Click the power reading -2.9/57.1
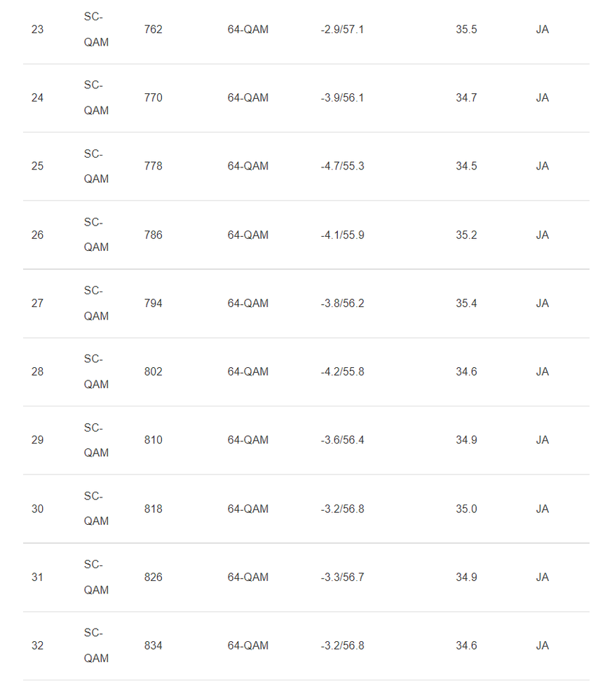The height and width of the screenshot is (700, 591). (342, 29)
